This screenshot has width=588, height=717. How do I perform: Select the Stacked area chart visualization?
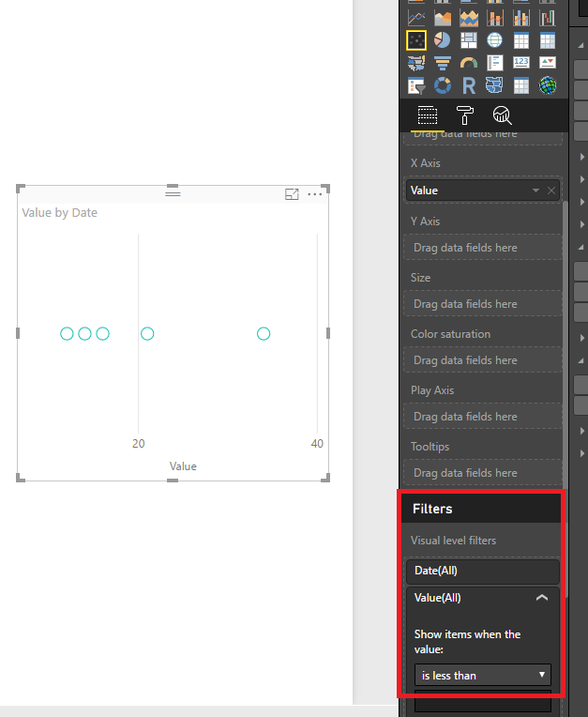coord(469,18)
